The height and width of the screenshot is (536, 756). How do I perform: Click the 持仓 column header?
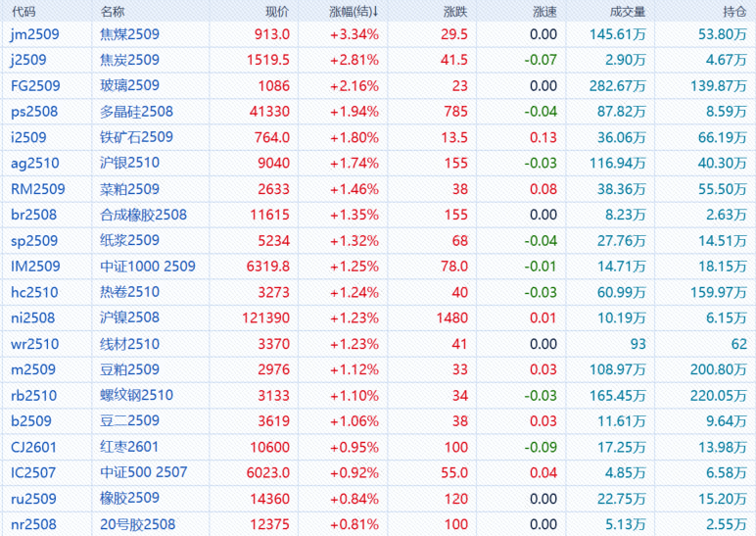click(x=733, y=11)
